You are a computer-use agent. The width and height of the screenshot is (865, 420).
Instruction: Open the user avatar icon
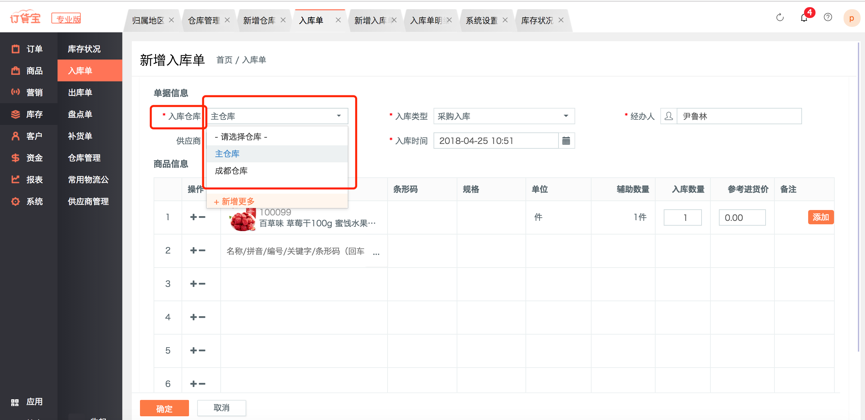click(851, 17)
